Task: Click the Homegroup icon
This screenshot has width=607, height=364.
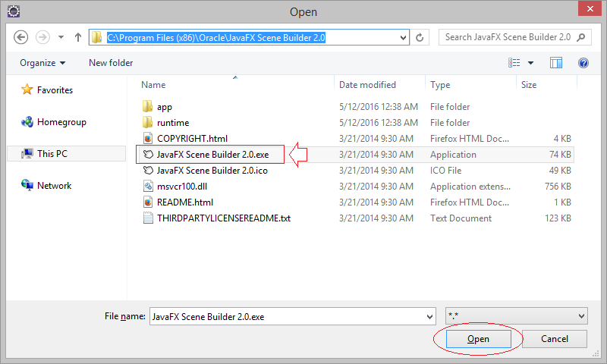Action: (27, 122)
